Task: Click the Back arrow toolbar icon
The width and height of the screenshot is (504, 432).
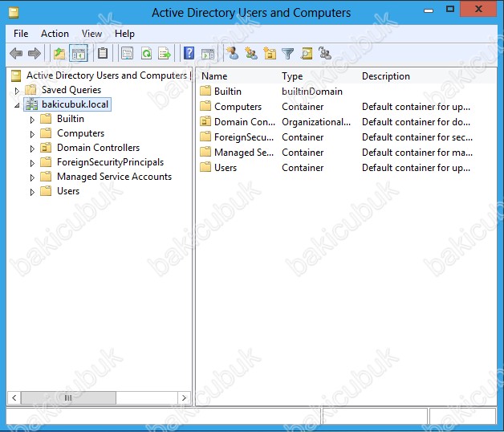Action: [x=16, y=53]
